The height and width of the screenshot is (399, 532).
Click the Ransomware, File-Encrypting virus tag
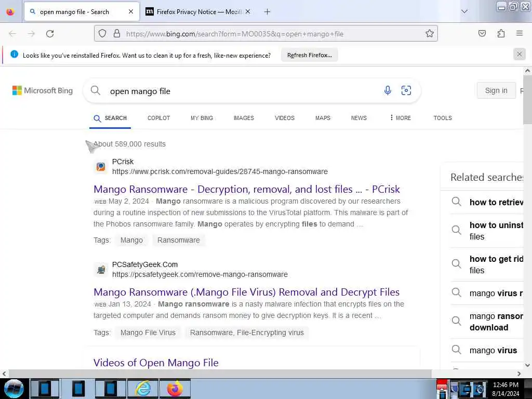(x=247, y=333)
